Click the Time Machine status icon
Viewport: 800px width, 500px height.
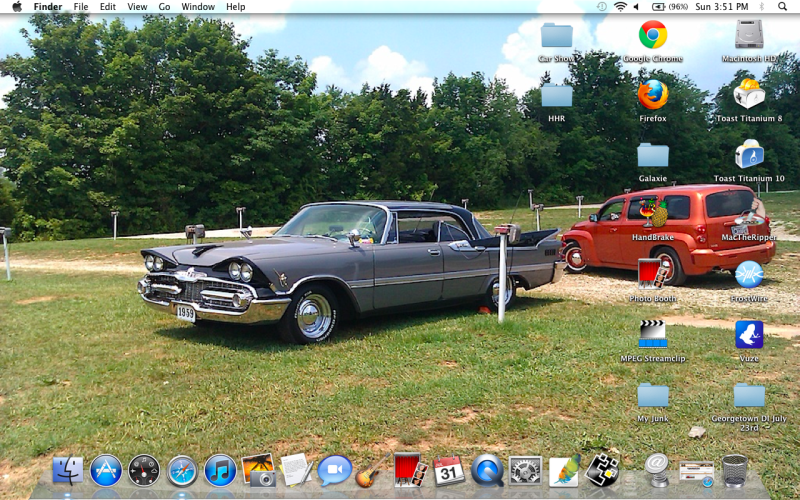(602, 7)
